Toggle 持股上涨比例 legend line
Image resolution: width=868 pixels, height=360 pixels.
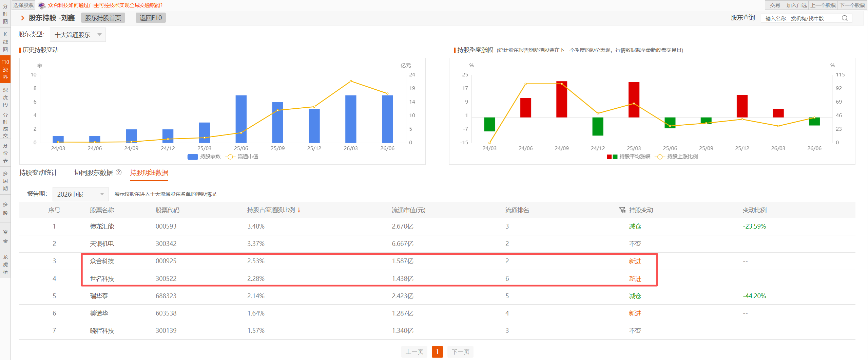point(676,157)
